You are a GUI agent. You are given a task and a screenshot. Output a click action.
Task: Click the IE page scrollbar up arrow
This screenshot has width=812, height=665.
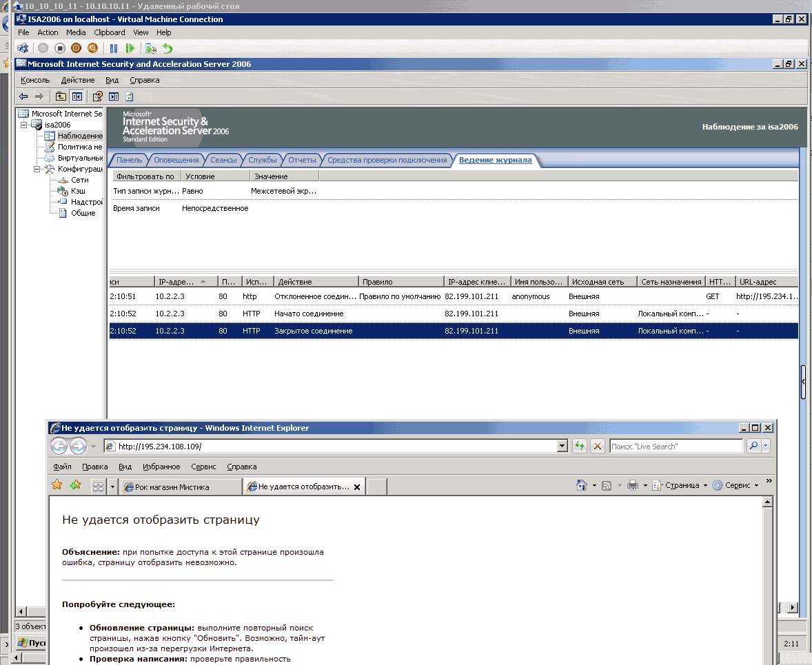click(x=767, y=502)
